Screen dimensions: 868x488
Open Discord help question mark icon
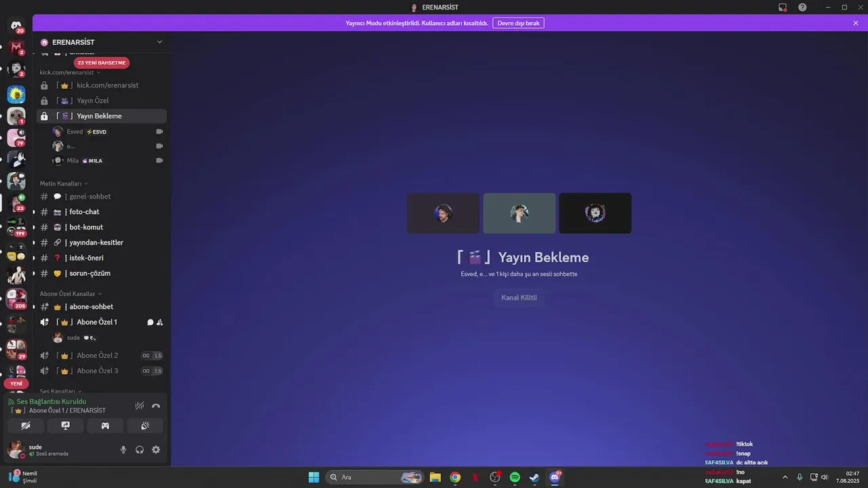[802, 7]
